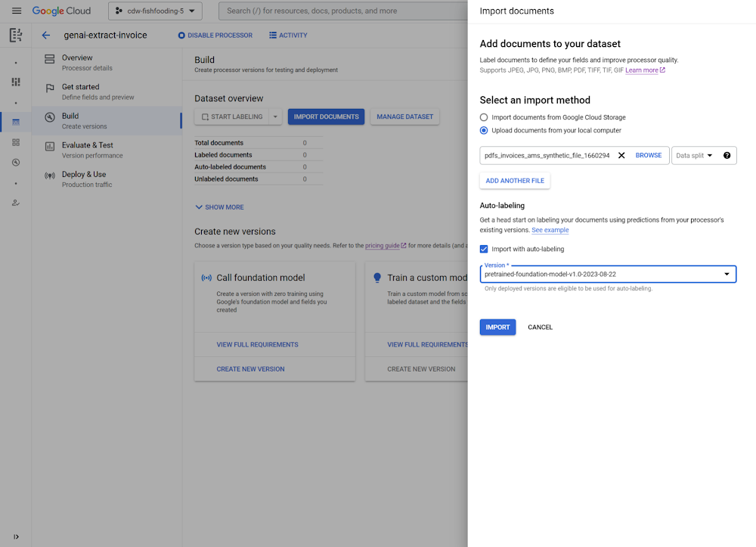756x547 pixels.
Task: Click the Document AI product icon
Action: [x=16, y=36]
